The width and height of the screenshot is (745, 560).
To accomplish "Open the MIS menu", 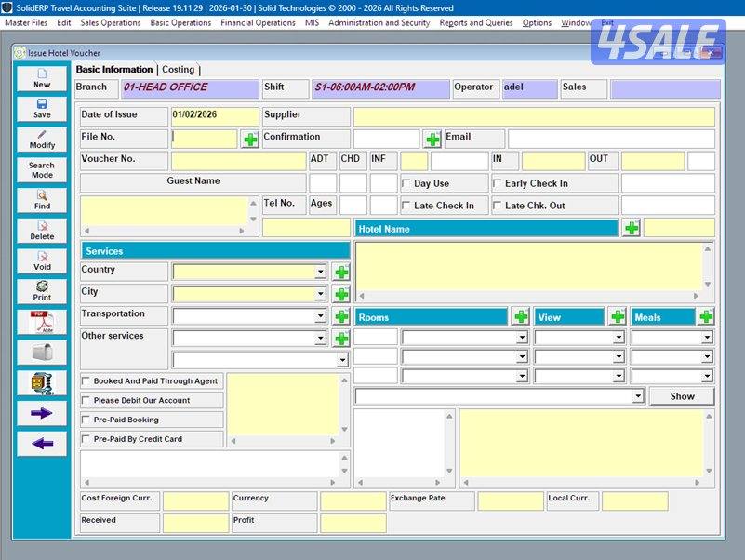I will (x=311, y=23).
